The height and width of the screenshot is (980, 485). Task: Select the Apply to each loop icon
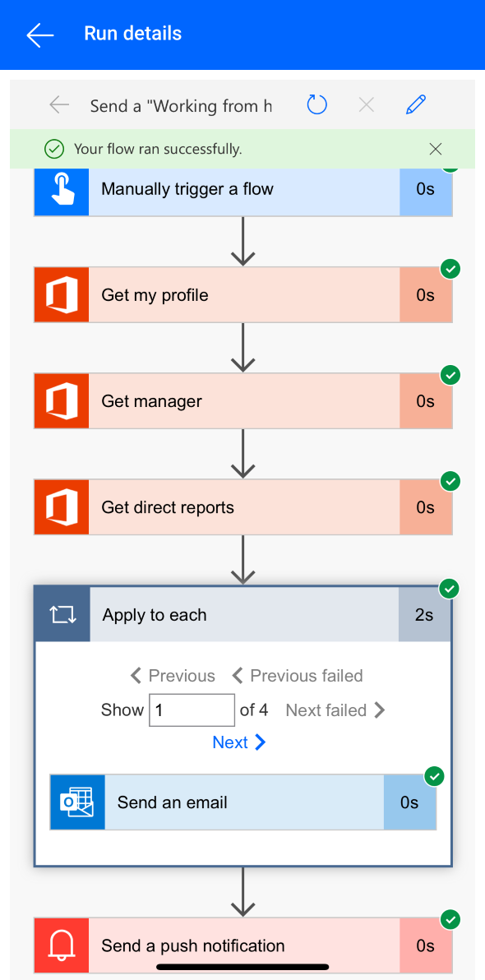coord(61,614)
